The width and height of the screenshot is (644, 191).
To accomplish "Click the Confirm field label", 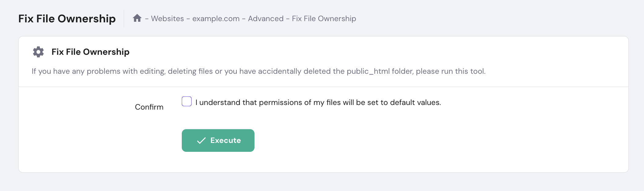I will coord(149,107).
